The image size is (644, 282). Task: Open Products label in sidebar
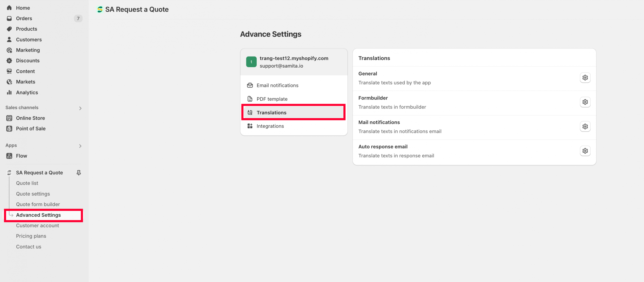(x=27, y=29)
